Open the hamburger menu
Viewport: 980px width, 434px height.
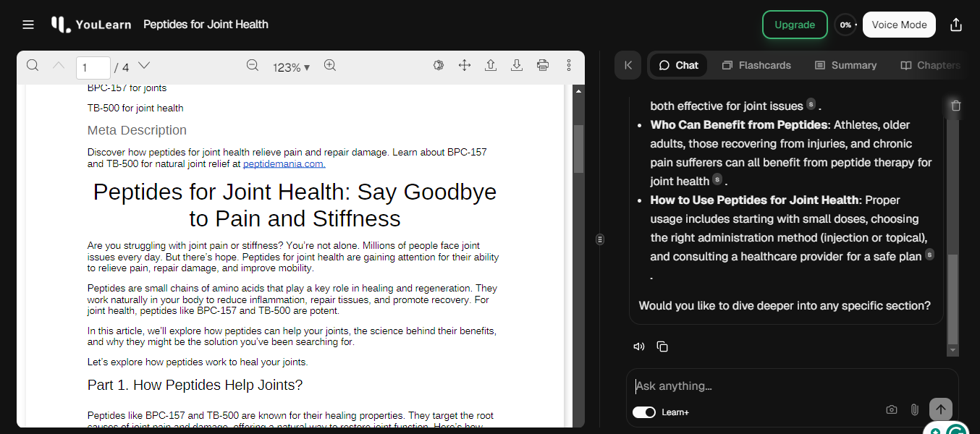[x=28, y=25]
